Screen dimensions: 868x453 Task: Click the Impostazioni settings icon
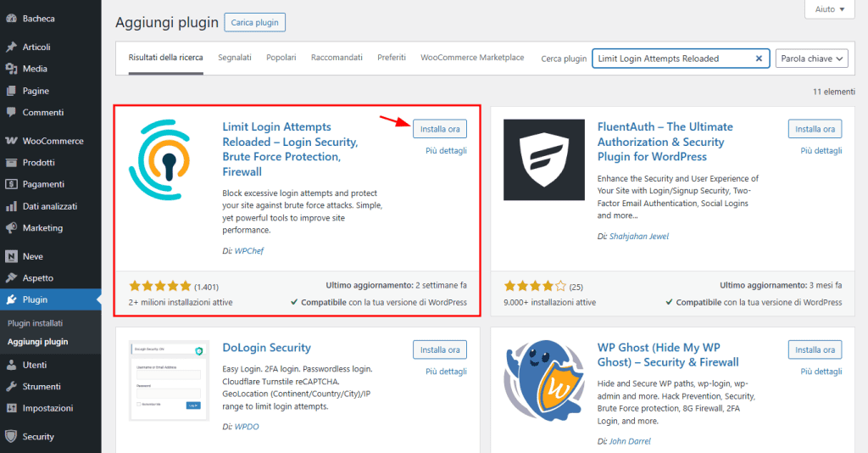(x=11, y=408)
